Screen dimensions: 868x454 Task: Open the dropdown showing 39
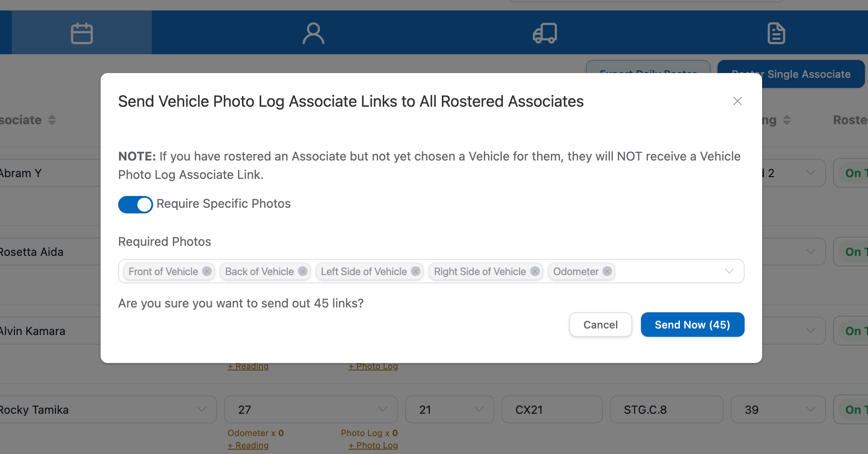pyautogui.click(x=810, y=409)
